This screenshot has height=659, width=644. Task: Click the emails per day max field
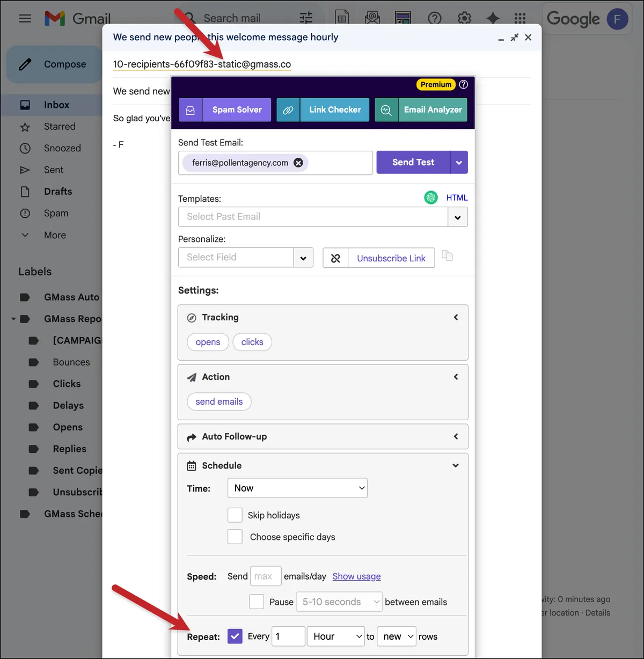[266, 576]
